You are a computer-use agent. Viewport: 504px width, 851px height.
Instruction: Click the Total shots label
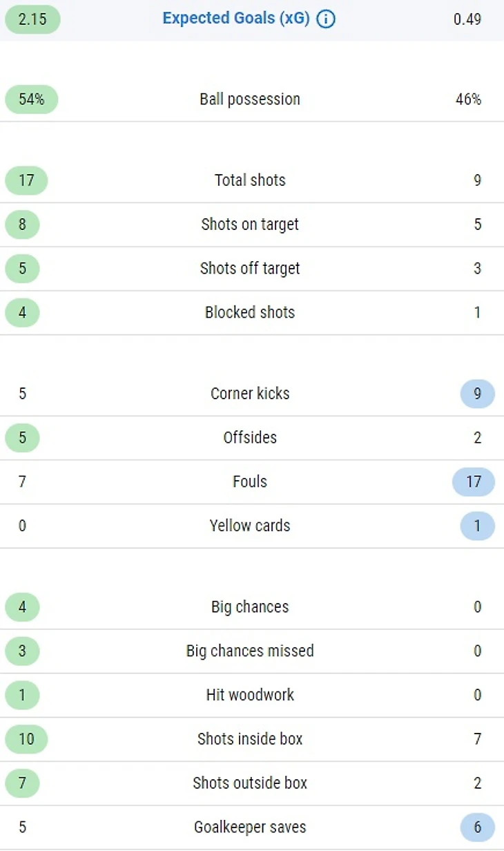point(250,180)
